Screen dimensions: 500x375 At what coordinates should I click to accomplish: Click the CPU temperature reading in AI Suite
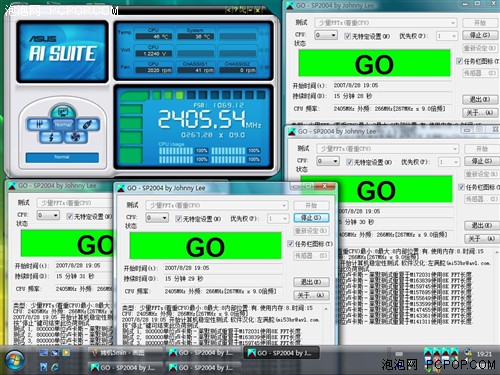(x=154, y=37)
